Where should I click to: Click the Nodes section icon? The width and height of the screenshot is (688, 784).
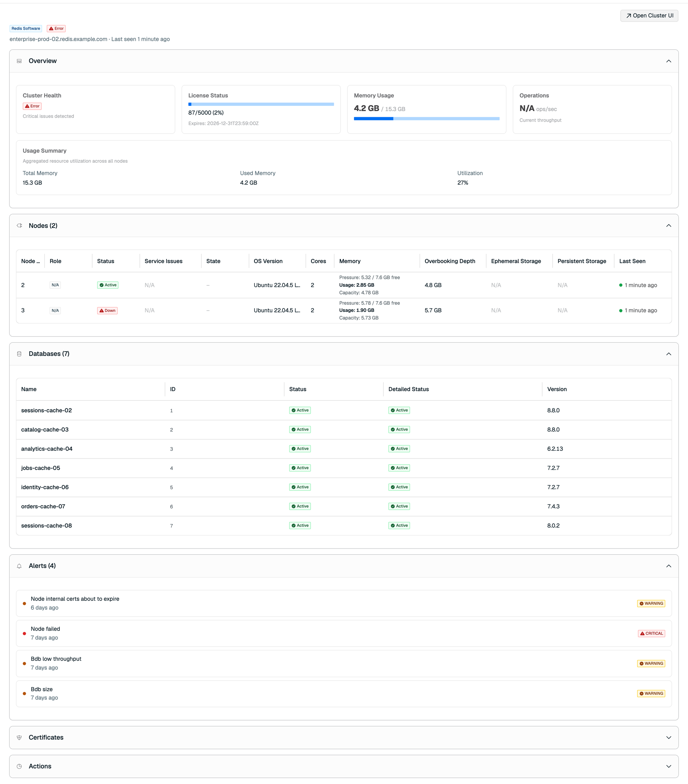pyautogui.click(x=19, y=225)
